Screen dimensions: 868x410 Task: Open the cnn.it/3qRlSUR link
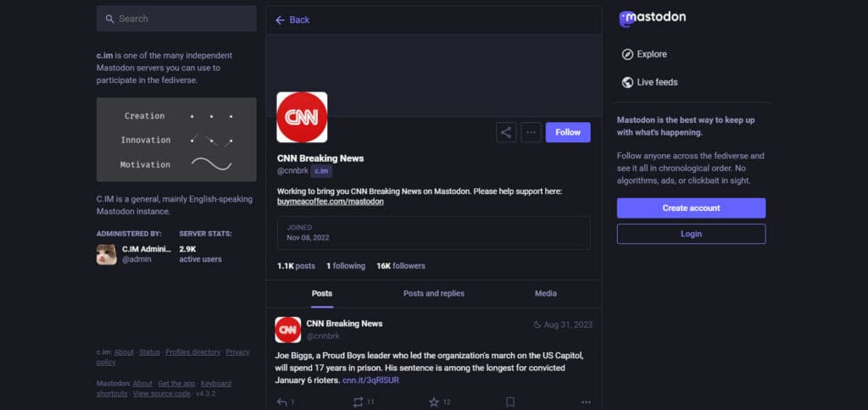[370, 380]
